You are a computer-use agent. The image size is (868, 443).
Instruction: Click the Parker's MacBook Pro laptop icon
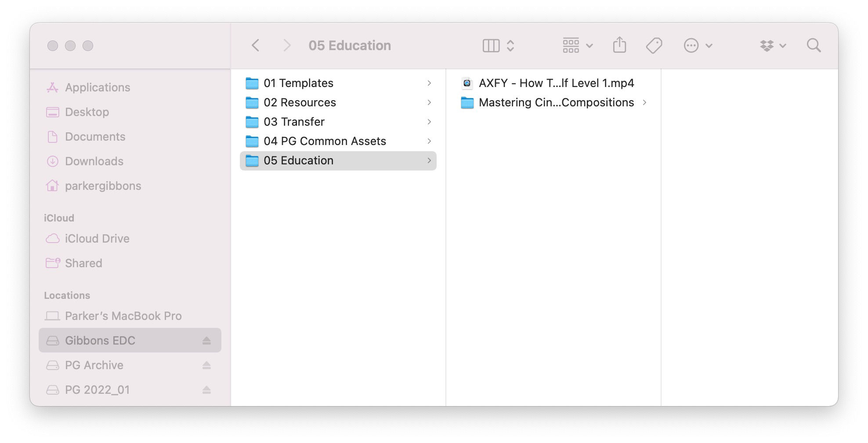pyautogui.click(x=52, y=316)
